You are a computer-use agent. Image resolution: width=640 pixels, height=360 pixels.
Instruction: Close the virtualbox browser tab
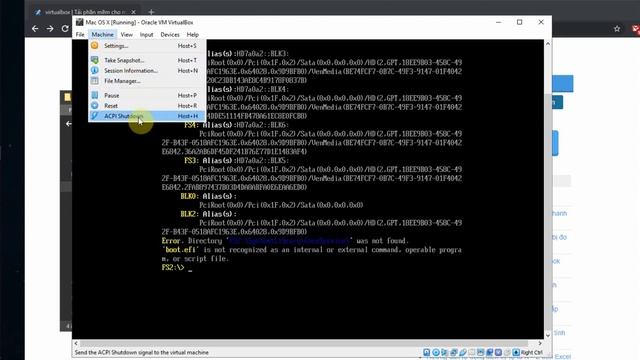[133, 12]
